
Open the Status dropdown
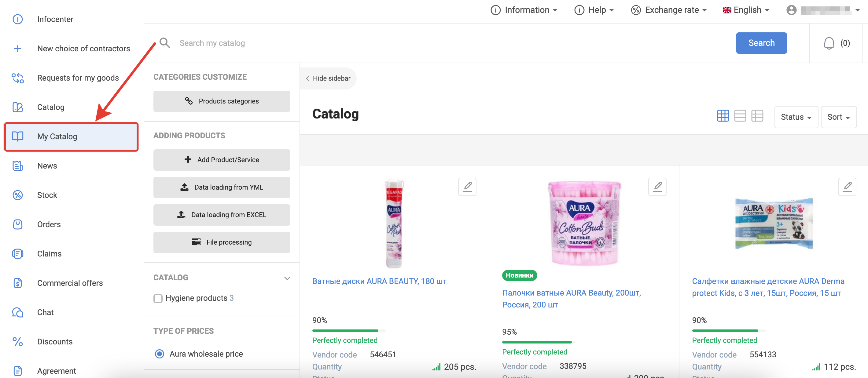[796, 117]
